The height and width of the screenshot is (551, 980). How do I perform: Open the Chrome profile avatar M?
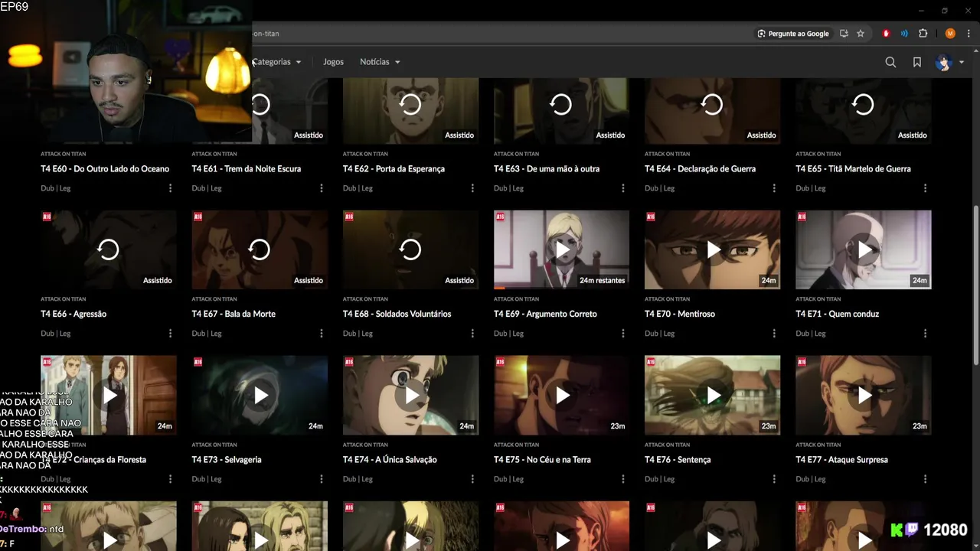click(x=950, y=34)
